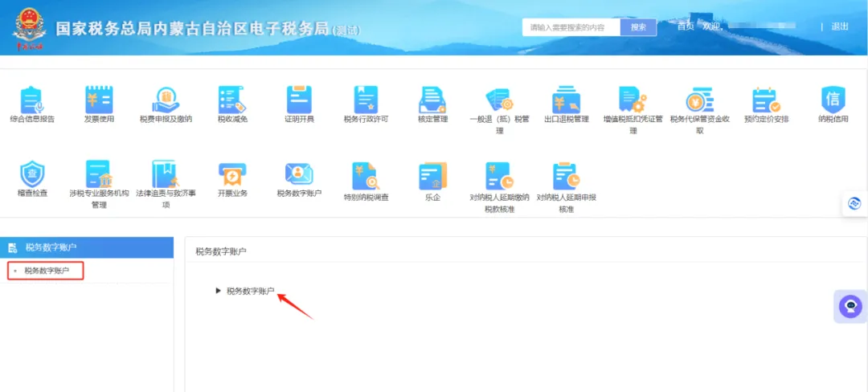Open the 开票业务 icon
868x392 pixels.
(232, 175)
